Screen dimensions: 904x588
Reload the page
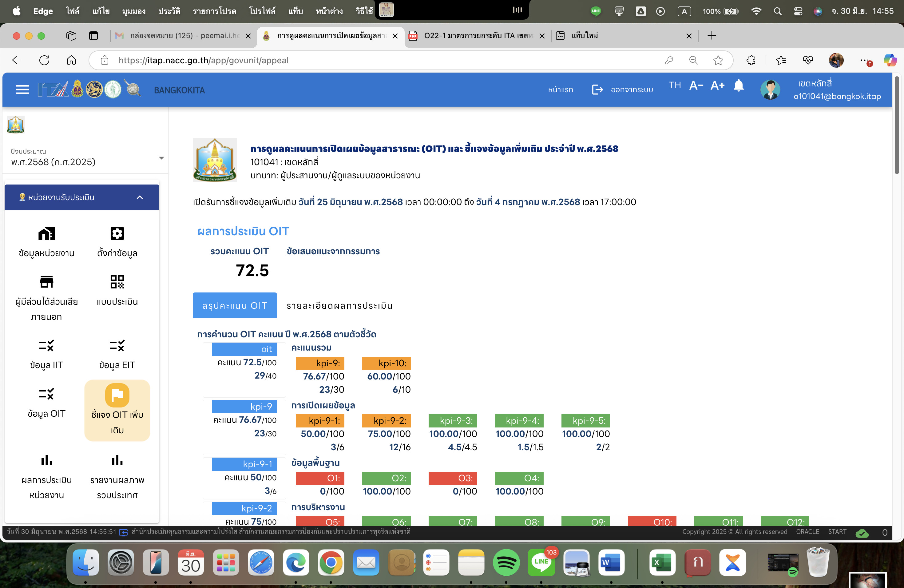point(45,60)
